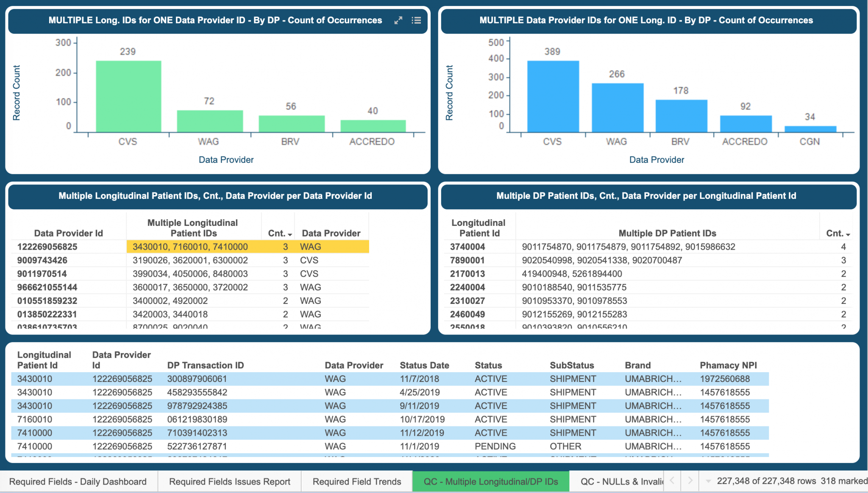The height and width of the screenshot is (493, 868).
Task: Click the legend list icon on Long IDs chart
Action: pyautogui.click(x=416, y=20)
